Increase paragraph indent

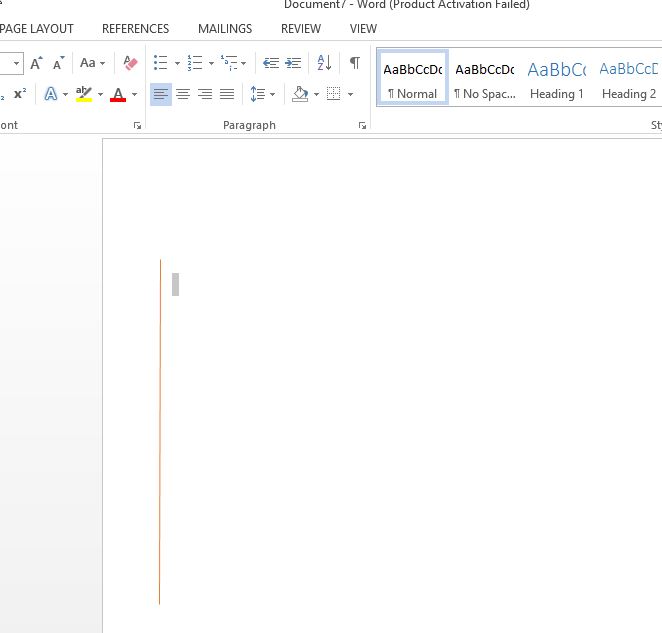[293, 63]
